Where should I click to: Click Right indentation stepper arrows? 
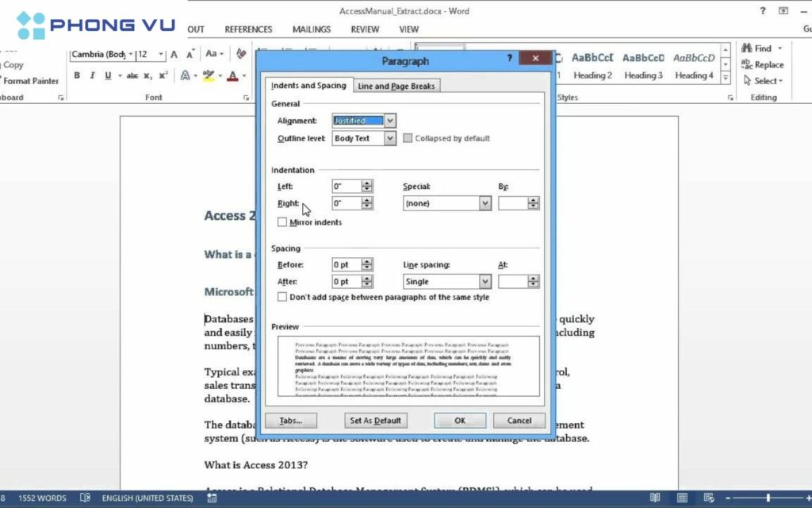(367, 203)
